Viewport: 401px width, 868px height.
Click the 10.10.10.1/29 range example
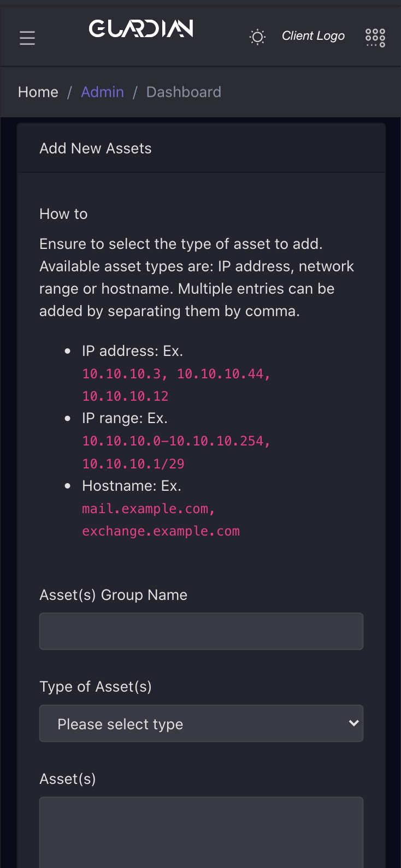[133, 463]
